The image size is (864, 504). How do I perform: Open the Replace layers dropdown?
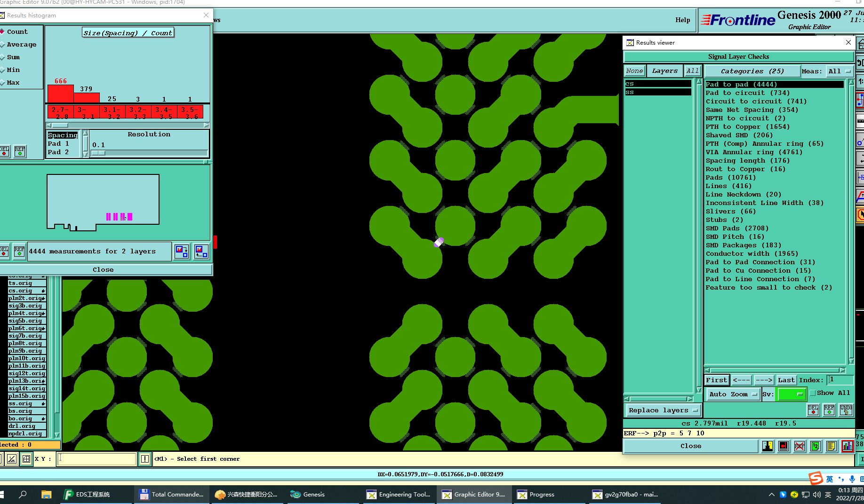pyautogui.click(x=663, y=410)
